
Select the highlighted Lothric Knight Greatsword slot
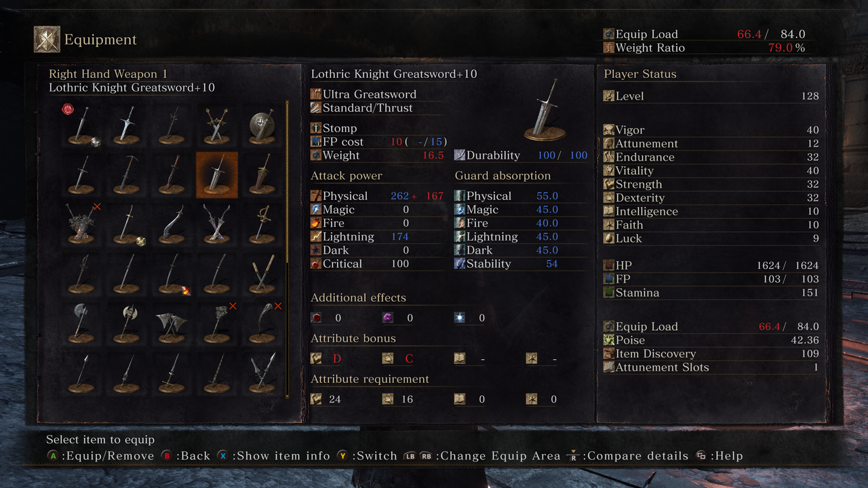tap(217, 175)
